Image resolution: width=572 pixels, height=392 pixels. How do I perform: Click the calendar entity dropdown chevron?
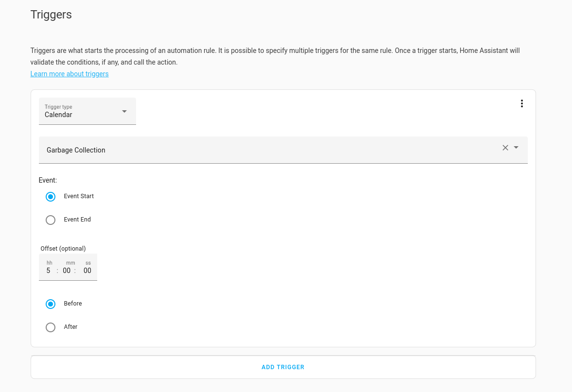coord(516,147)
